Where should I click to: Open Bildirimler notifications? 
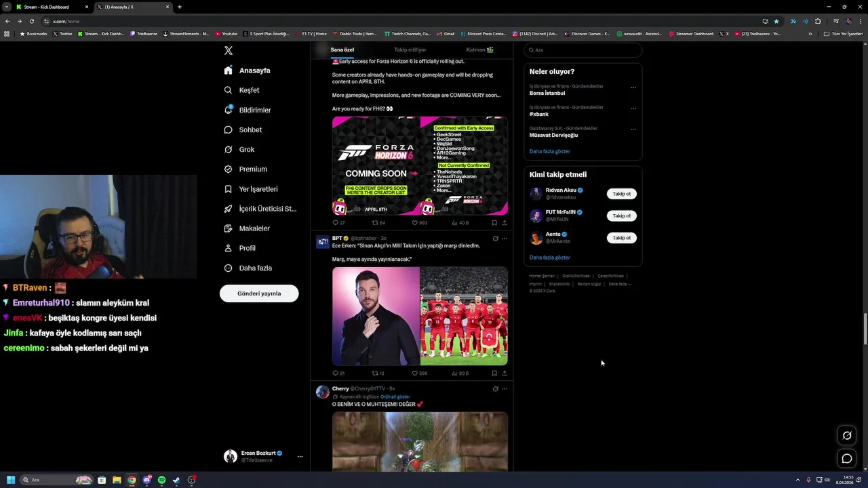click(x=248, y=110)
